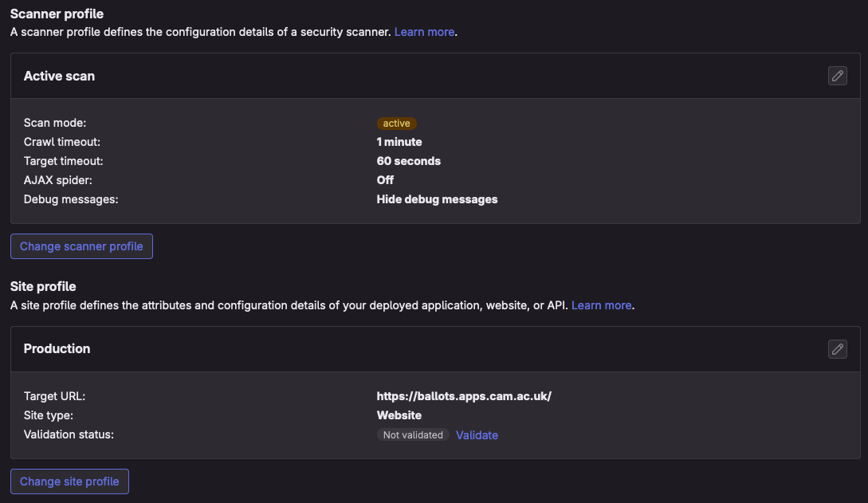868x503 pixels.
Task: Open Learn more link for site profile
Action: (x=601, y=305)
